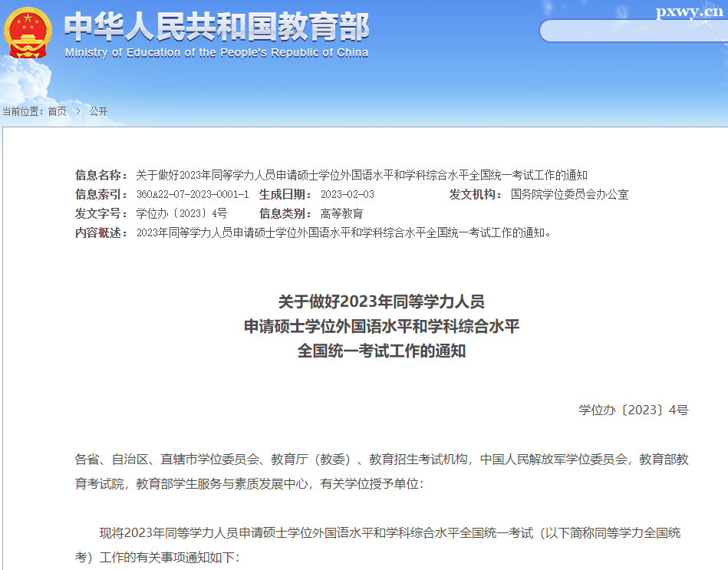The width and height of the screenshot is (728, 570).
Task: Select 国务院学位委员会办公室 text
Action: click(570, 194)
